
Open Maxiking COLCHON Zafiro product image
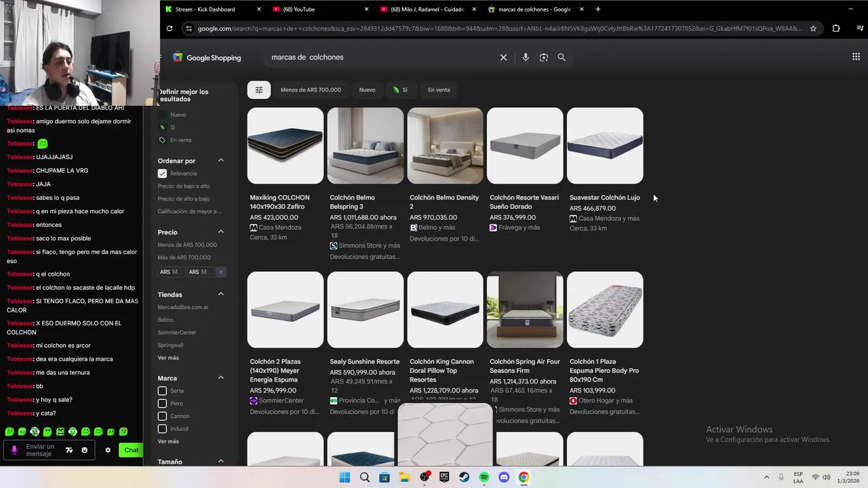coord(285,146)
